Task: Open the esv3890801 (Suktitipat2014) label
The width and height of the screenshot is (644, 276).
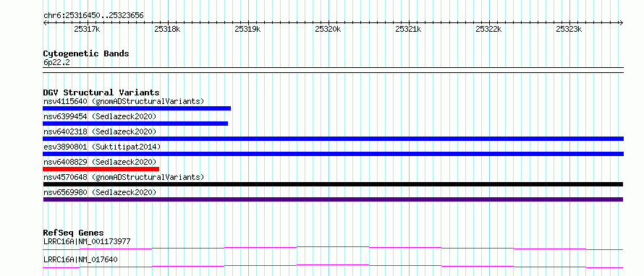Action: [102, 147]
